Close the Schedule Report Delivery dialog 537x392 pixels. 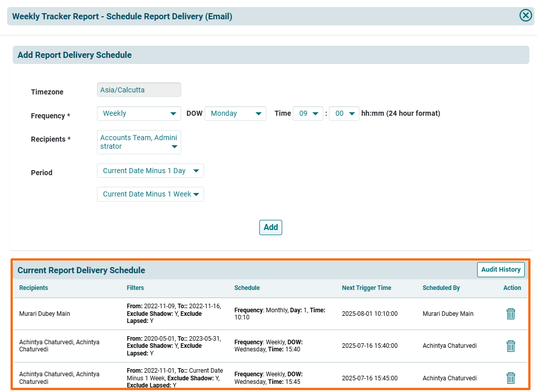coord(525,16)
